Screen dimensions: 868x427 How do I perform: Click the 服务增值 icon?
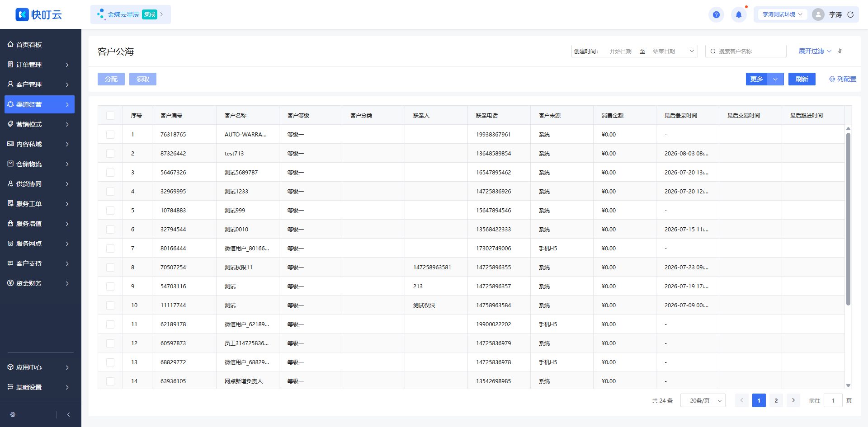[x=10, y=223]
